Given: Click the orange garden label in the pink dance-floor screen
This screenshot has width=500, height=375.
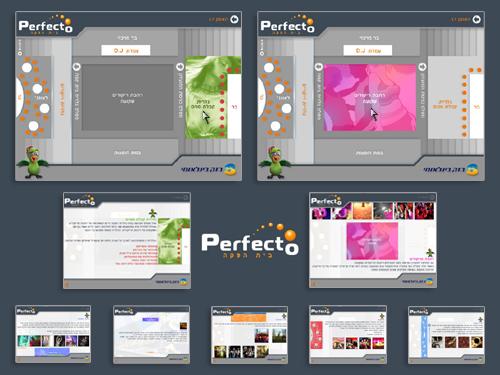Looking at the screenshot, I should (x=444, y=104).
